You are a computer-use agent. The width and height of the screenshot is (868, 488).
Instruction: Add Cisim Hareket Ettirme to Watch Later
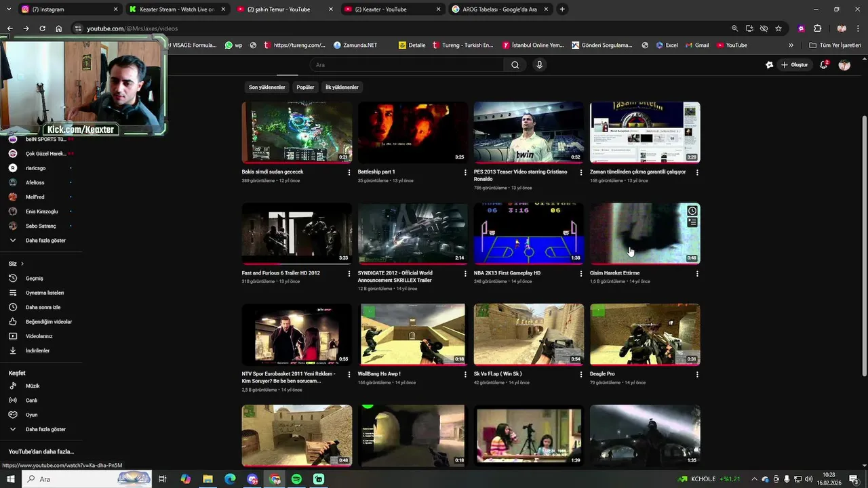[692, 211]
